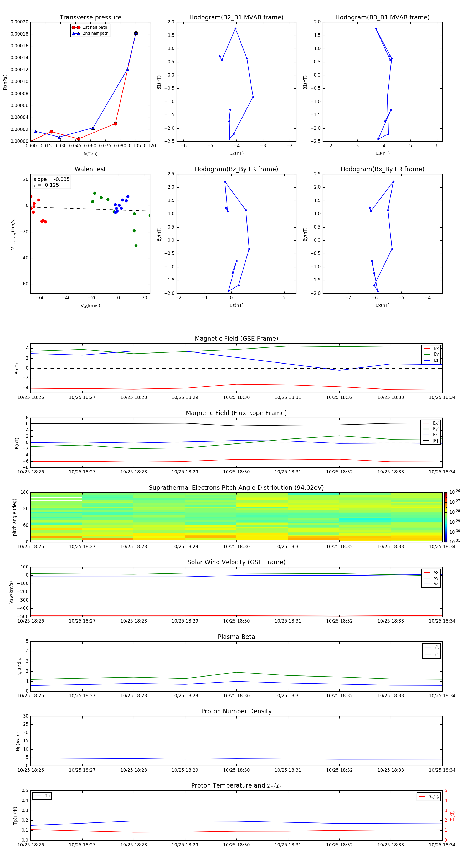Click the Vy legend entry in velocity panel
The width and height of the screenshot is (473, 868).
pos(431,578)
